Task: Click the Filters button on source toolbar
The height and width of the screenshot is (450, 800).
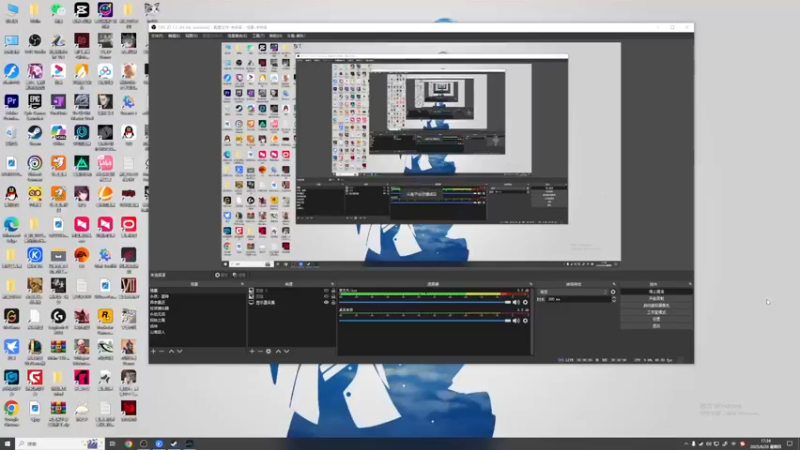Action: pyautogui.click(x=238, y=275)
